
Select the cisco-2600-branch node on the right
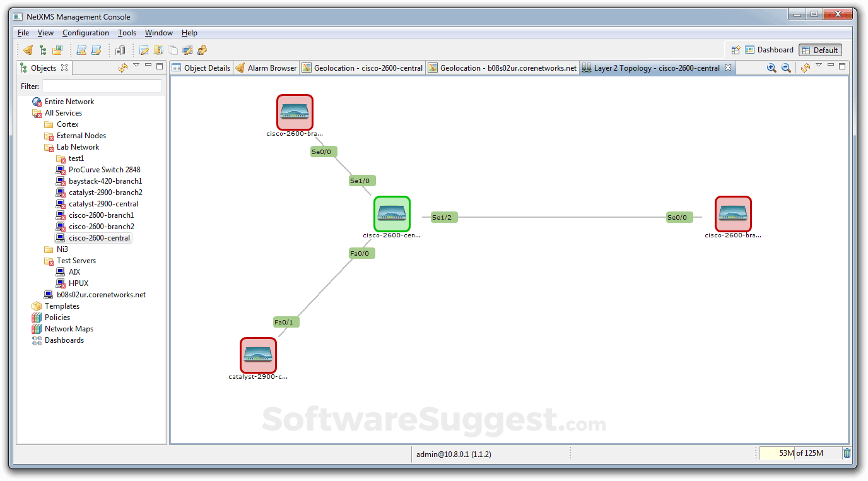coord(732,214)
